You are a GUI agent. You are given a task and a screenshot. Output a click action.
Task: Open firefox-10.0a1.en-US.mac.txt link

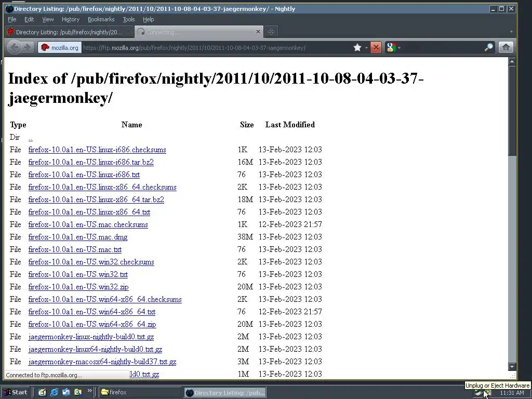75,249
